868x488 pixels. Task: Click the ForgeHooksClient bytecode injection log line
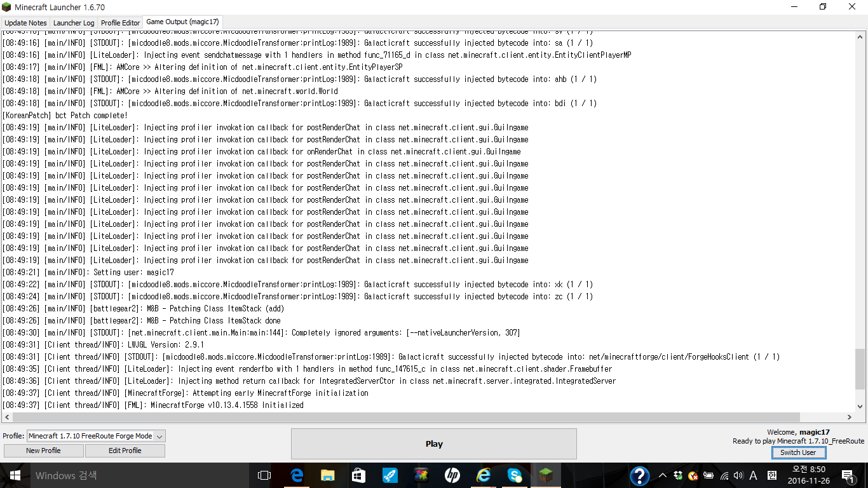tap(391, 356)
